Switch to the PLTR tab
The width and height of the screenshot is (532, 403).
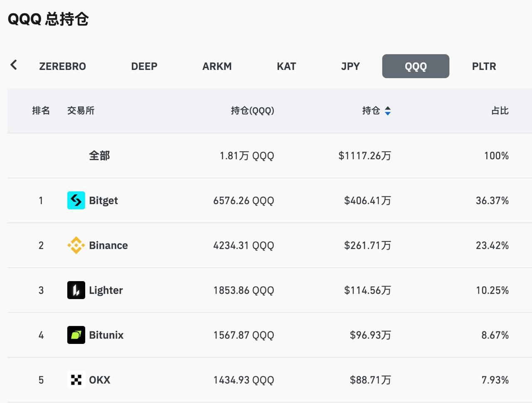(x=484, y=66)
